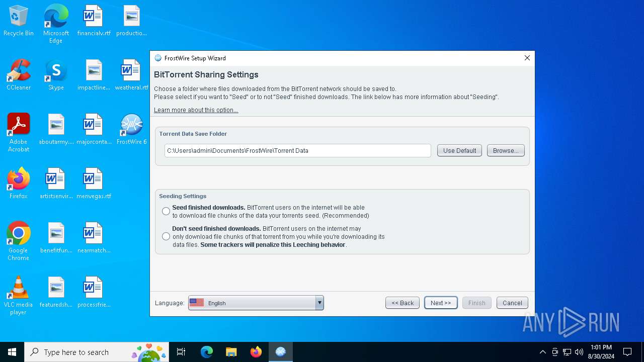Image resolution: width=644 pixels, height=362 pixels.
Task: Open the volume control in tray
Action: pos(579,352)
